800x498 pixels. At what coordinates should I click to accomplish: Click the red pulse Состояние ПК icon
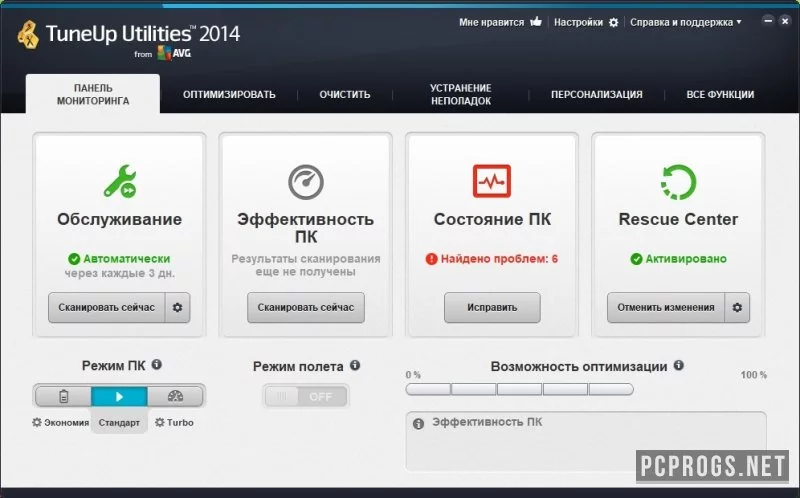(492, 181)
